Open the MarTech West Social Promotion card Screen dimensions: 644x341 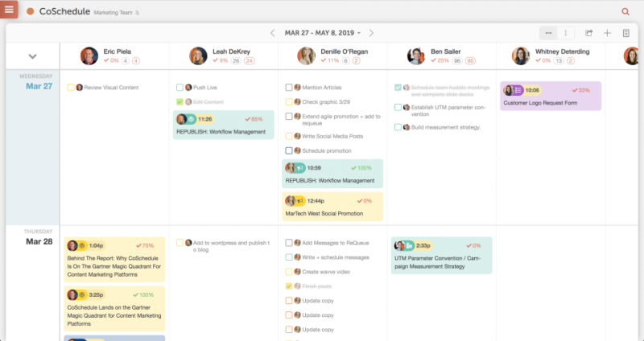pyautogui.click(x=332, y=207)
